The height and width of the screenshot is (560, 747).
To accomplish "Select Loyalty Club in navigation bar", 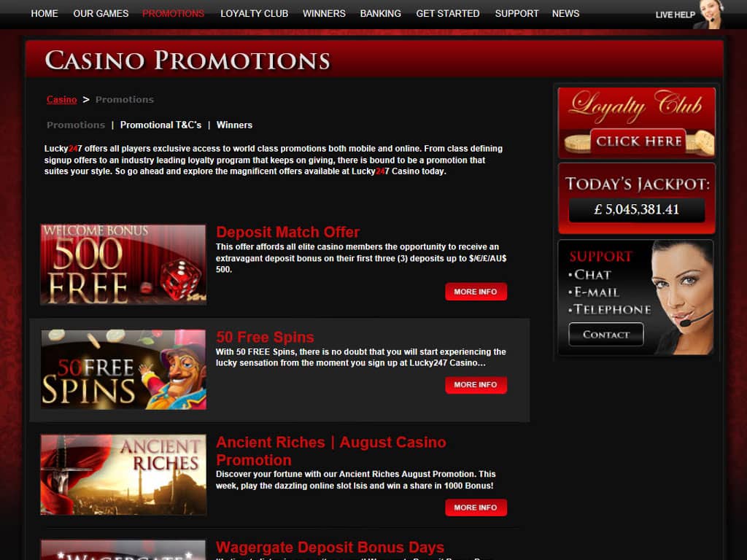I will tap(254, 14).
